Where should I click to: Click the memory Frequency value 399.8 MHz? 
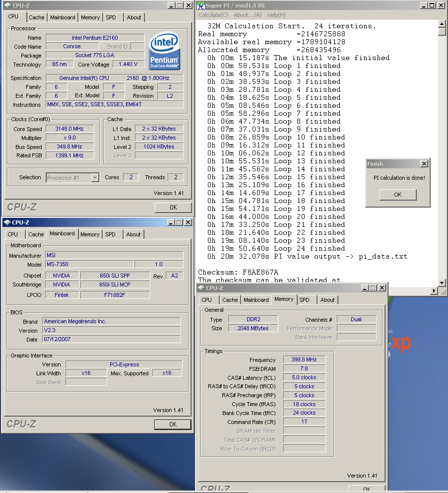click(304, 359)
